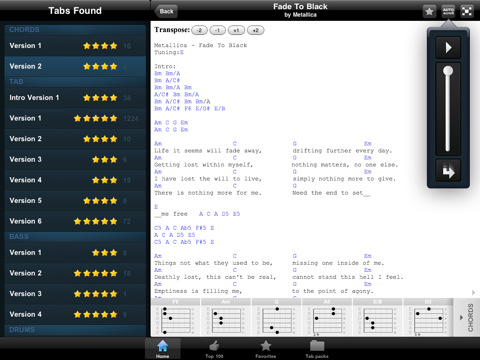480x360 pixels.
Task: Adjust the autoscroll speed slider knob
Action: coord(448,71)
